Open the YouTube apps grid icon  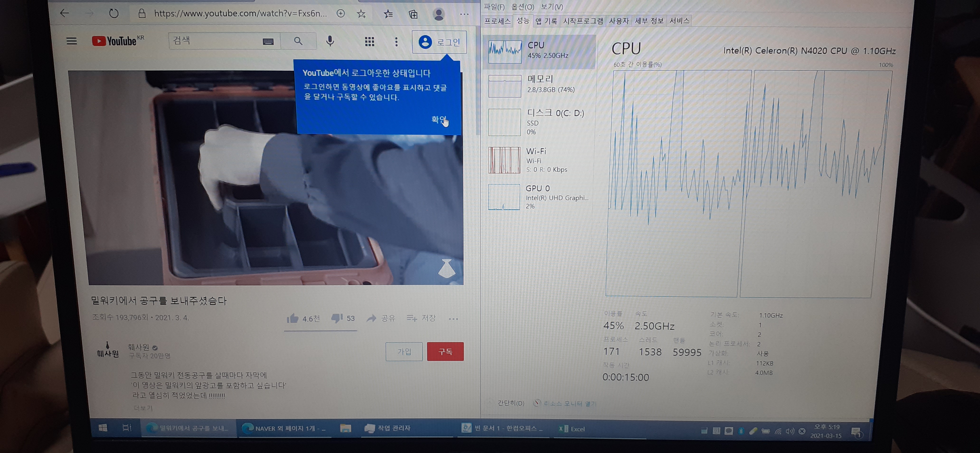369,42
